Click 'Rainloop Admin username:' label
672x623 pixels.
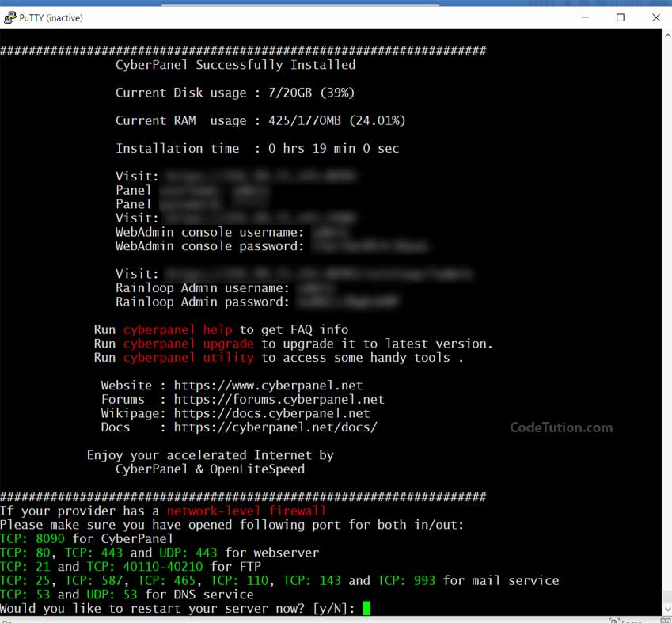point(203,287)
